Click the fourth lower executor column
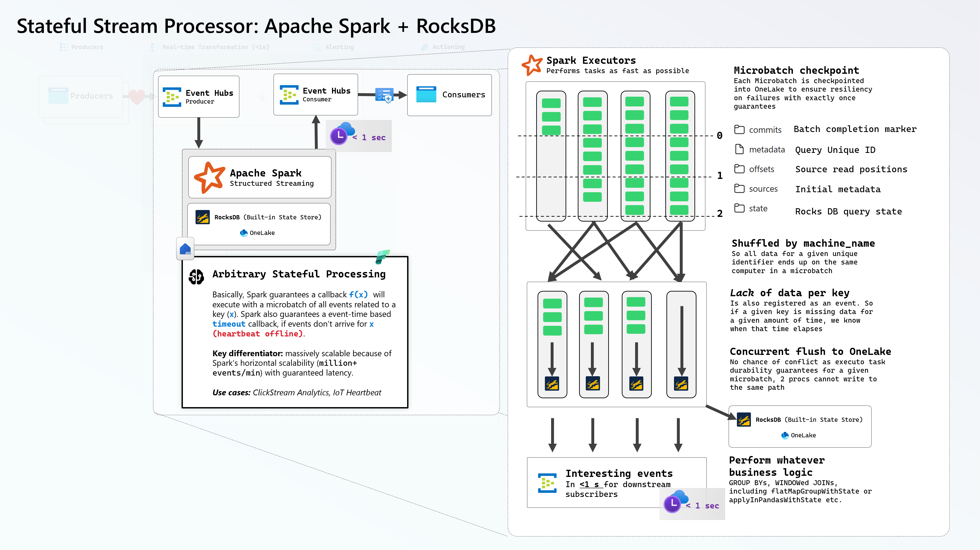Screen dimensions: 980x550 (681, 345)
